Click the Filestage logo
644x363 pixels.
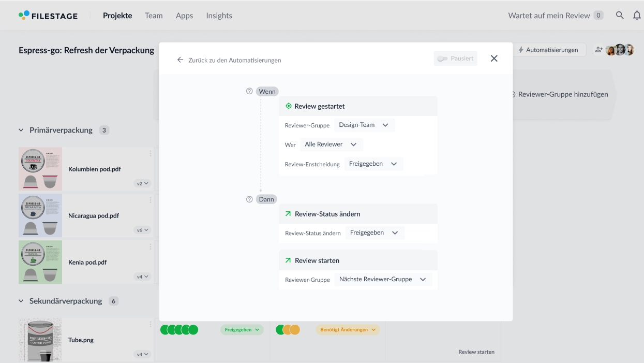(48, 16)
